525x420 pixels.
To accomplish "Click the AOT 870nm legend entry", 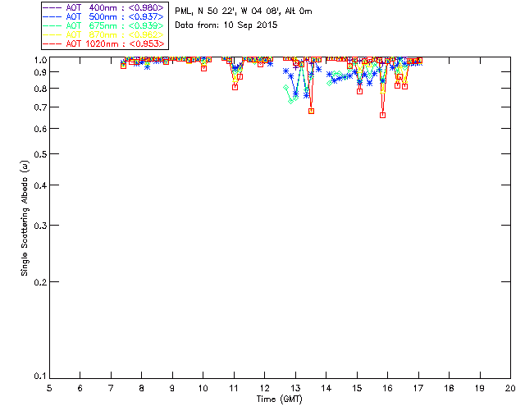I will coord(103,34).
